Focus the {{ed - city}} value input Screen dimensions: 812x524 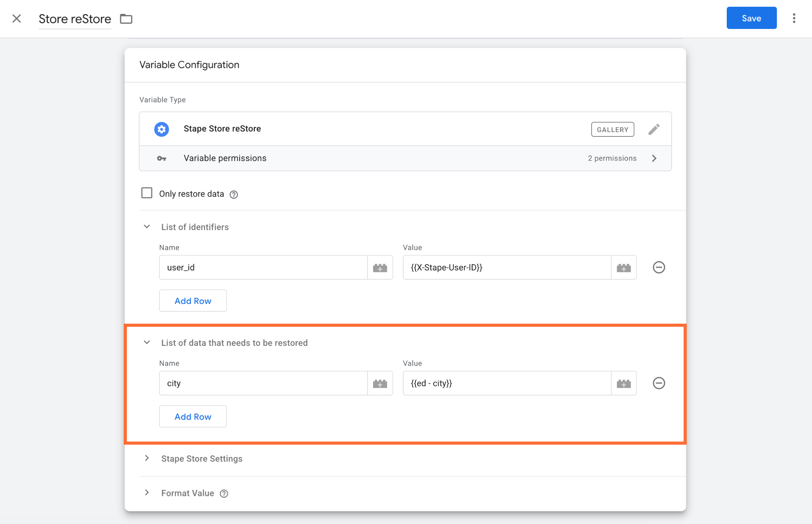click(507, 384)
